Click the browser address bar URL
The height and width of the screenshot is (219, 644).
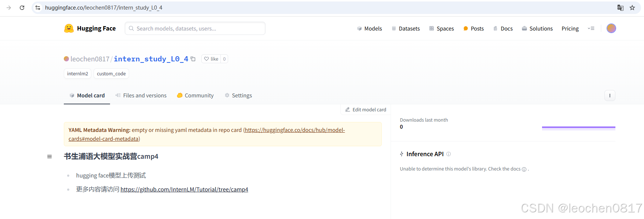[104, 8]
